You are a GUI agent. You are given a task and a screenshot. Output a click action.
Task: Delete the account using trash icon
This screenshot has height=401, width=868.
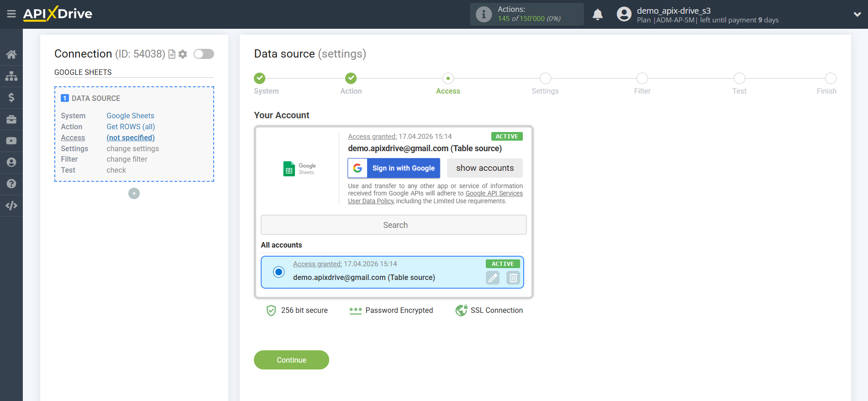coord(513,278)
